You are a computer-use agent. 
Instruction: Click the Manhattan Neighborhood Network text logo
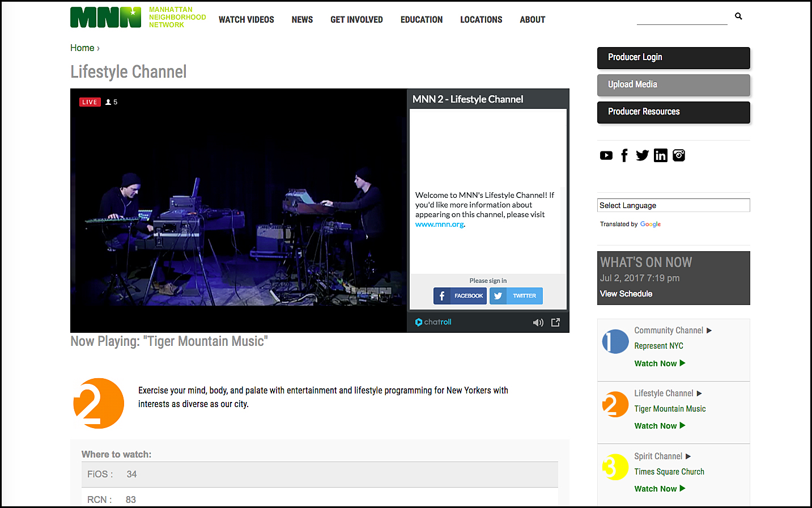[177, 18]
